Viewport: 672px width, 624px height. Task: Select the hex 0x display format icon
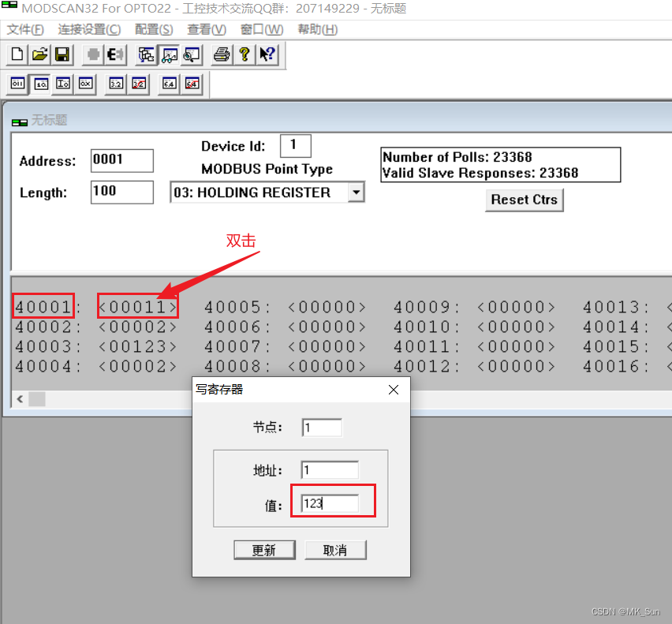click(x=85, y=84)
